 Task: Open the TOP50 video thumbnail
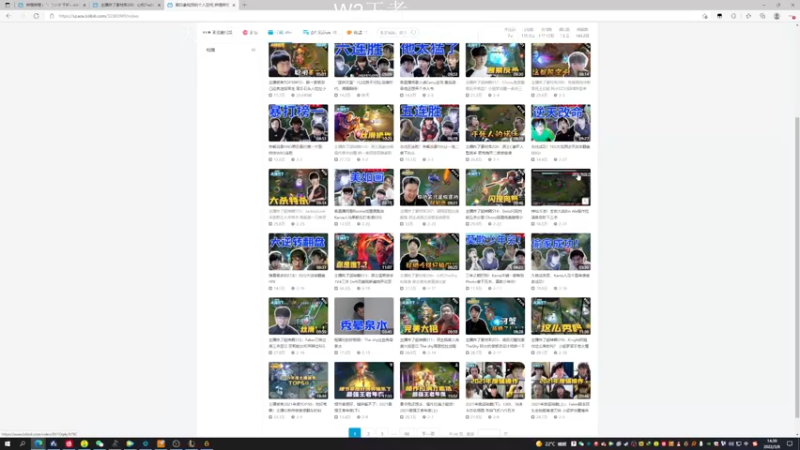(x=298, y=381)
